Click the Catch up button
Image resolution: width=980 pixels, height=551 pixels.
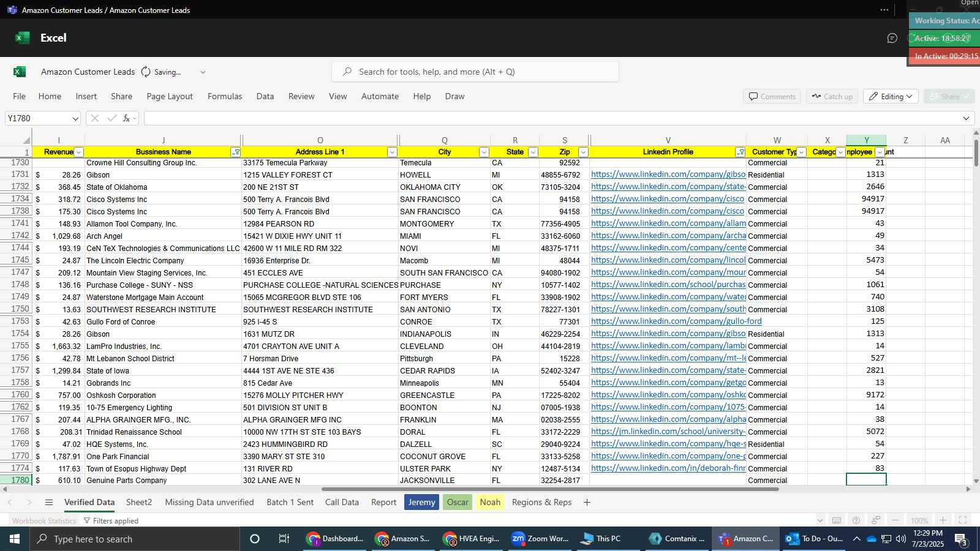832,96
